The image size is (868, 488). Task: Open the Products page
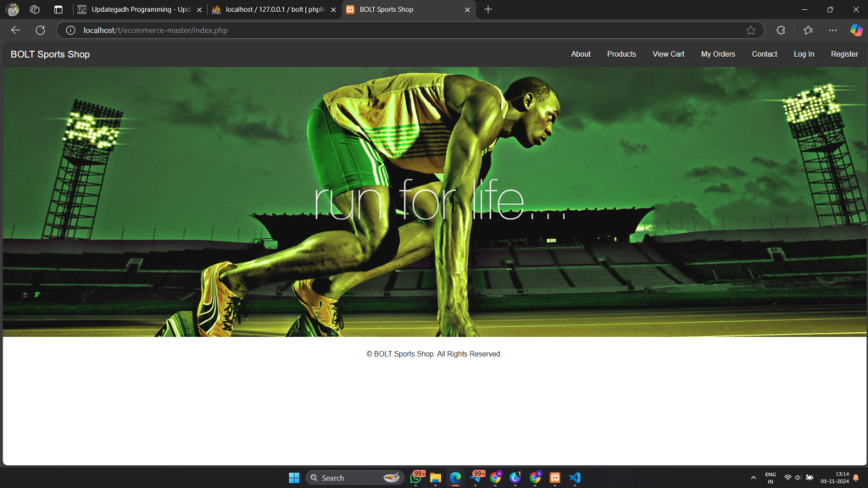tap(621, 54)
